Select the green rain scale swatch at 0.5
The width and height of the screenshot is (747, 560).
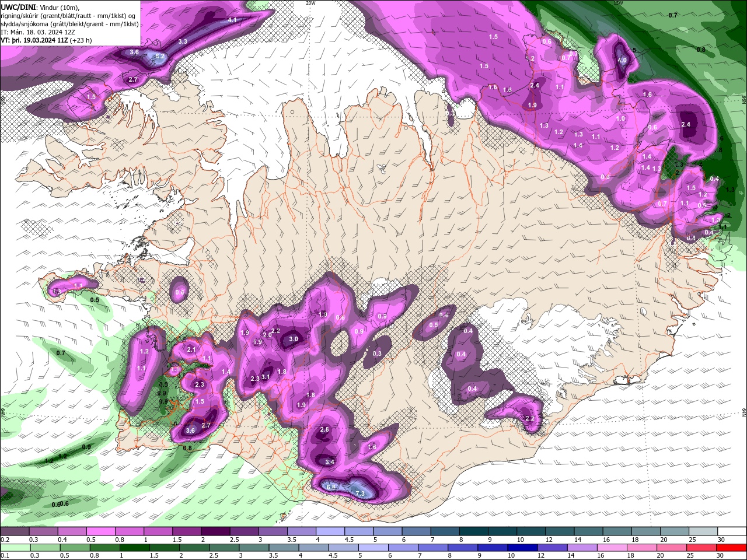coord(75,547)
